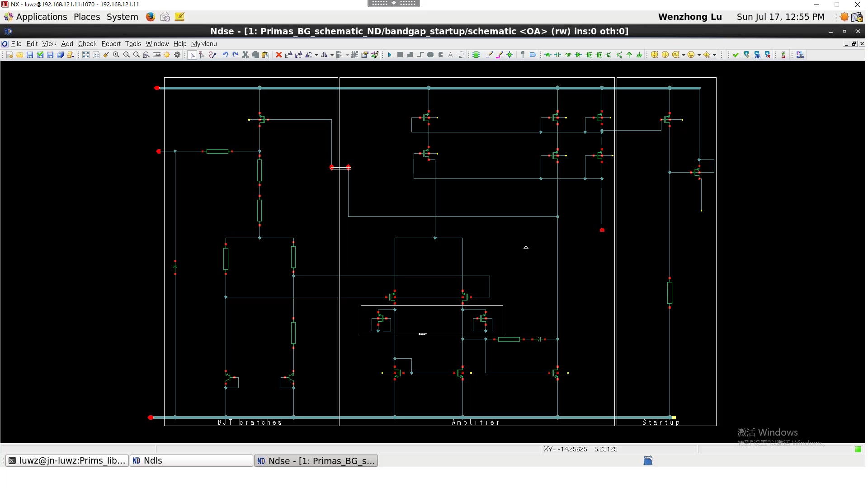Open the Applications system menu

coord(41,17)
